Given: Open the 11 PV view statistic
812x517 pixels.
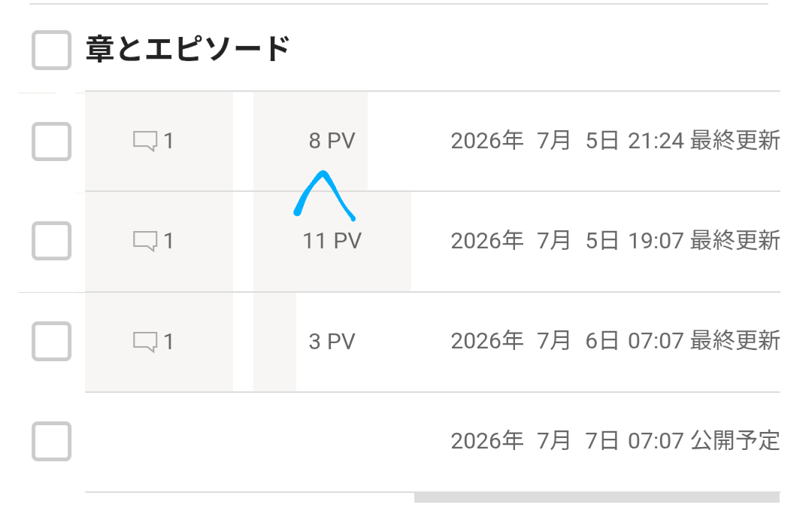Looking at the screenshot, I should click(332, 241).
